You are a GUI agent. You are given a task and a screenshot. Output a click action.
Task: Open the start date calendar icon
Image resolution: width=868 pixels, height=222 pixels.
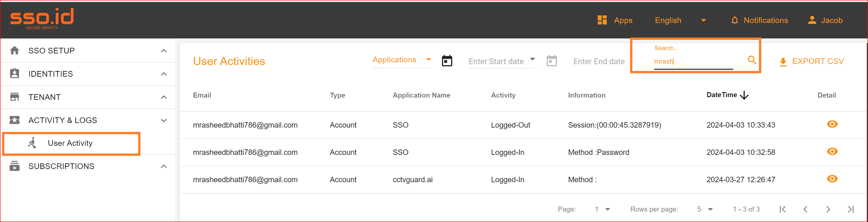click(447, 61)
